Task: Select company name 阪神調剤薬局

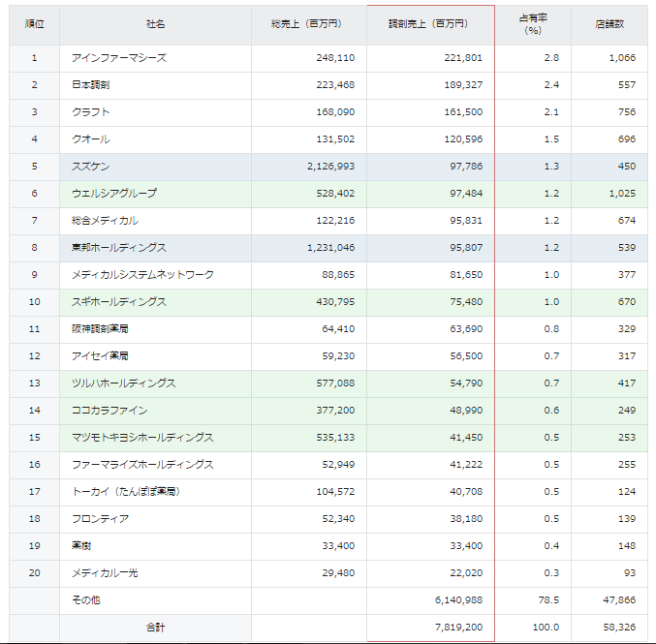Action: tap(100, 329)
